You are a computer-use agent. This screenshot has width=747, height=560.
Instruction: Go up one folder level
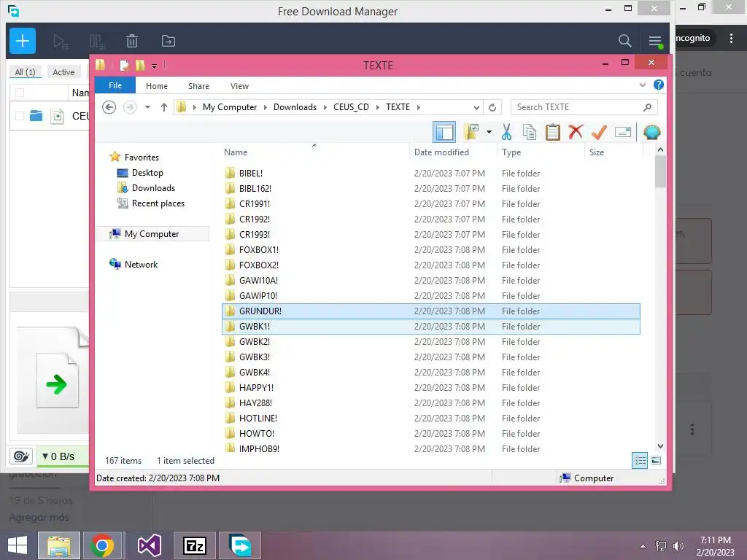tap(164, 107)
